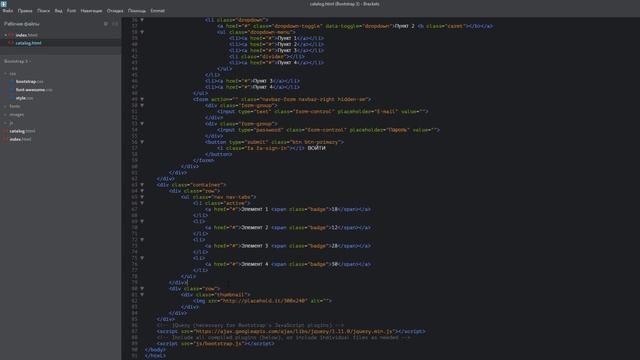The image size is (640, 360).
Task: Fold the form navbar-form block on line 49
Action: tap(142, 99)
